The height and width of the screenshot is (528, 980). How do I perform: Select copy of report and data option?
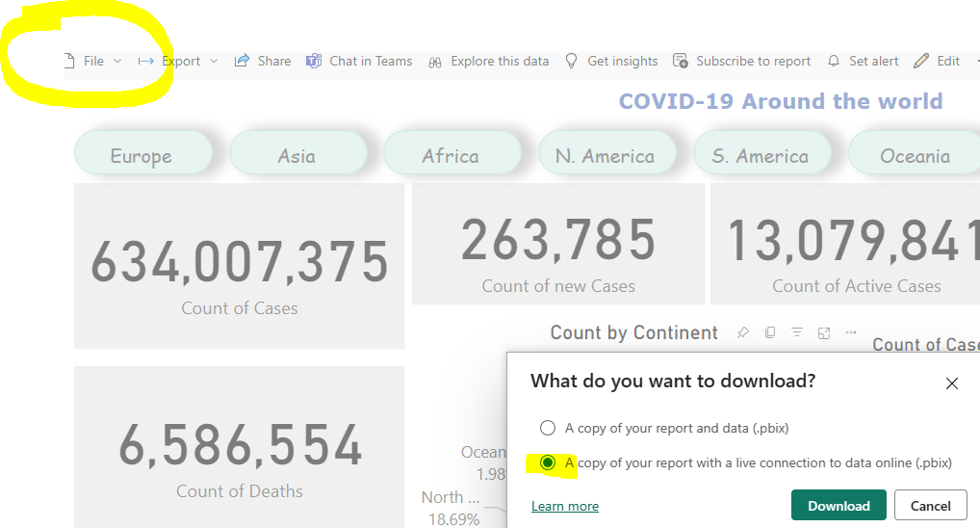548,428
